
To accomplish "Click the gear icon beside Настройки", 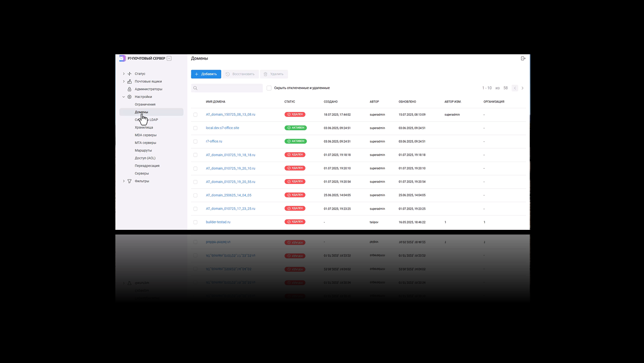I will (x=130, y=97).
